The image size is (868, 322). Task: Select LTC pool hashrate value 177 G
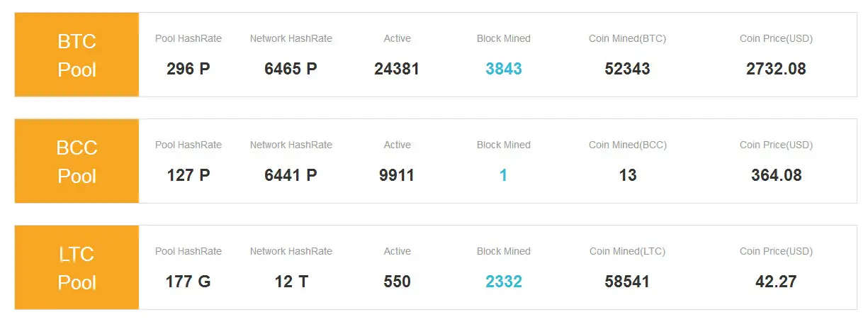click(x=188, y=282)
